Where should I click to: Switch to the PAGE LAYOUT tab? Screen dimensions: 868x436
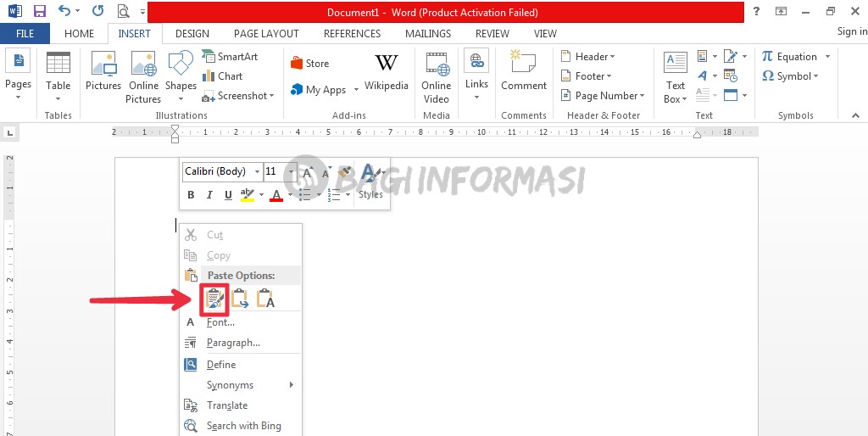tap(266, 33)
